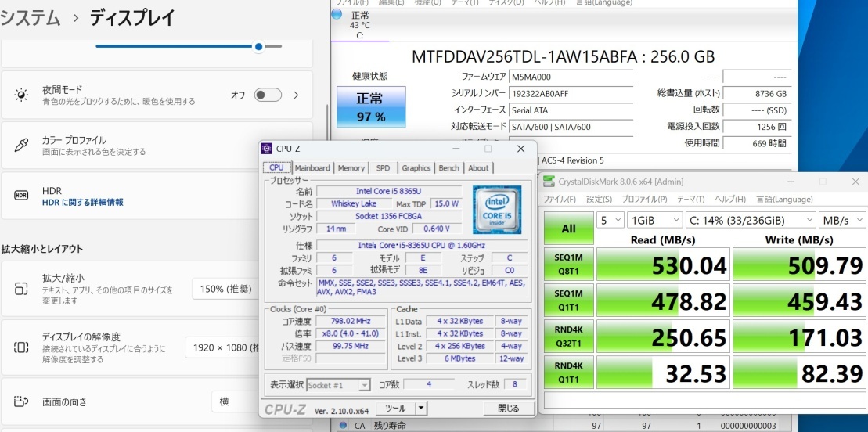Click the green All benchmark button
The image size is (868, 432).
point(568,229)
